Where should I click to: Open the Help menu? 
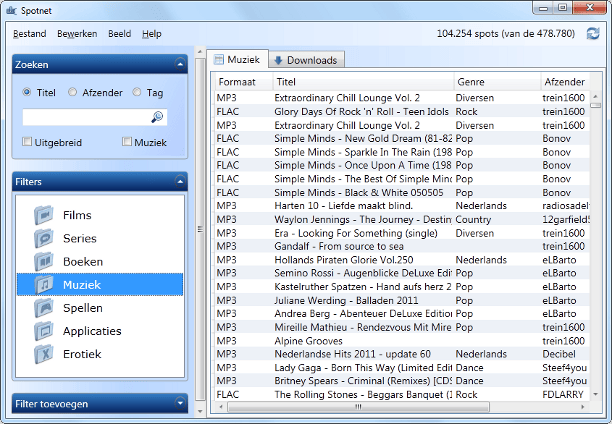152,34
